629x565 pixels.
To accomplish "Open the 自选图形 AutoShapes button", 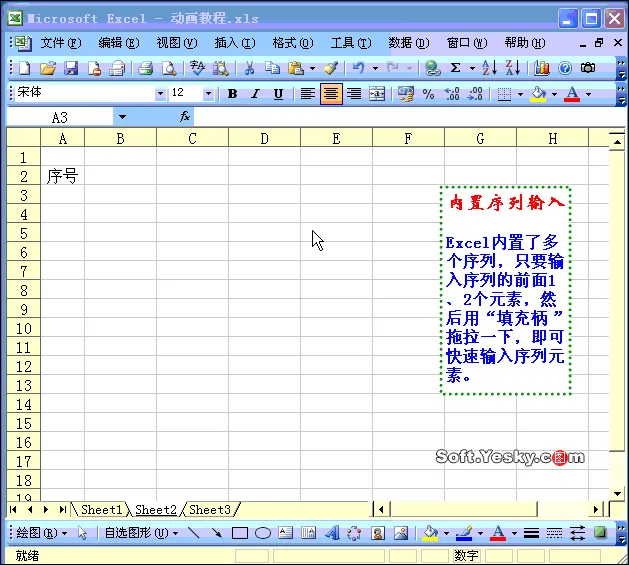I will click(x=141, y=533).
